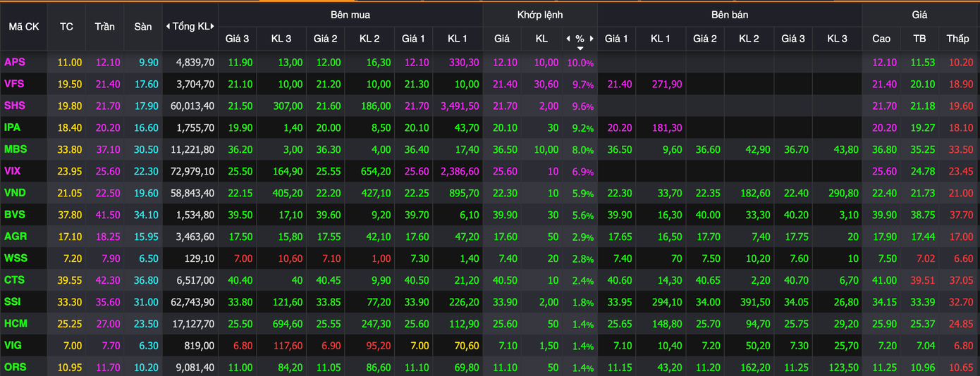Image resolution: width=980 pixels, height=376 pixels.
Task: Open the VND stock symbol
Action: click(x=16, y=193)
